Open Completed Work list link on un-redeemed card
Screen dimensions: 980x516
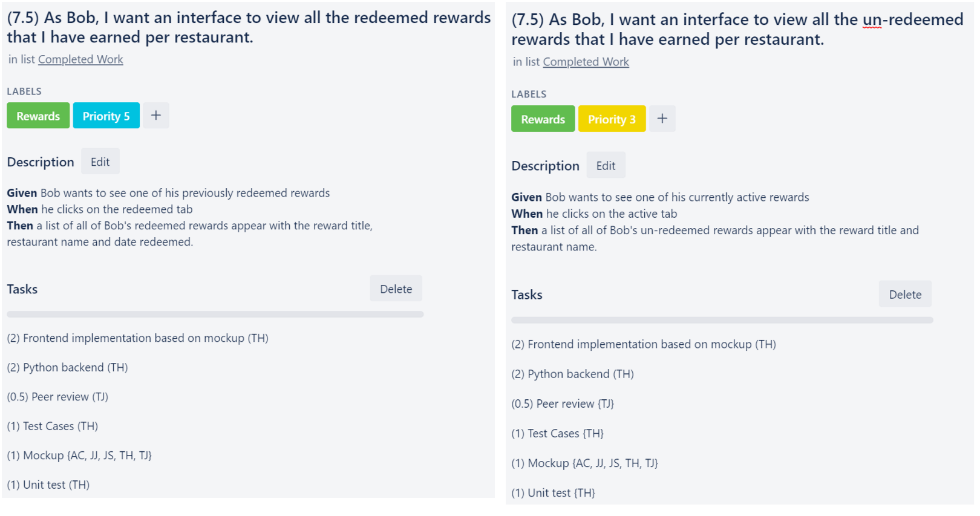pyautogui.click(x=586, y=62)
